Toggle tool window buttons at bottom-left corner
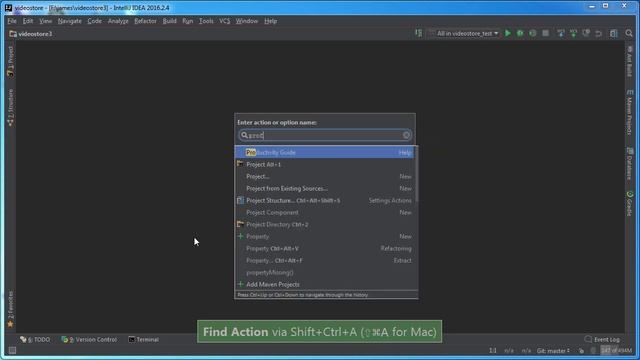The height and width of the screenshot is (360, 640). 12,351
